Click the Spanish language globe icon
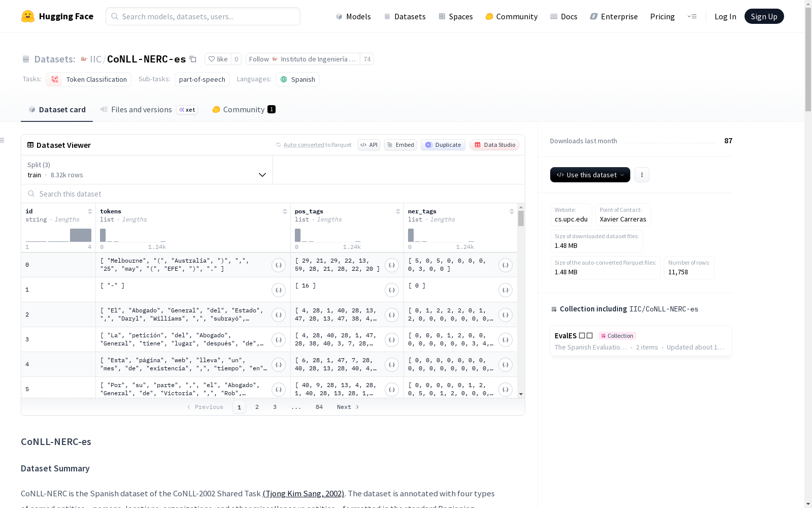Screen dimensions: 812x508 pyautogui.click(x=284, y=79)
